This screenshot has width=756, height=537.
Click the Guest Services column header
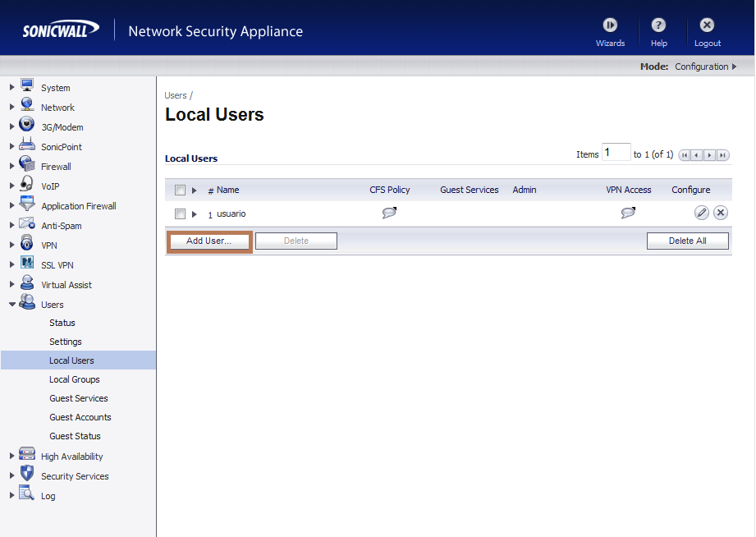pos(470,190)
